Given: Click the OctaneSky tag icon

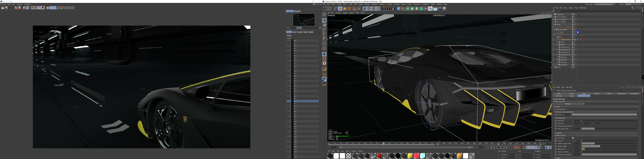Looking at the screenshot, I should pos(578,14).
